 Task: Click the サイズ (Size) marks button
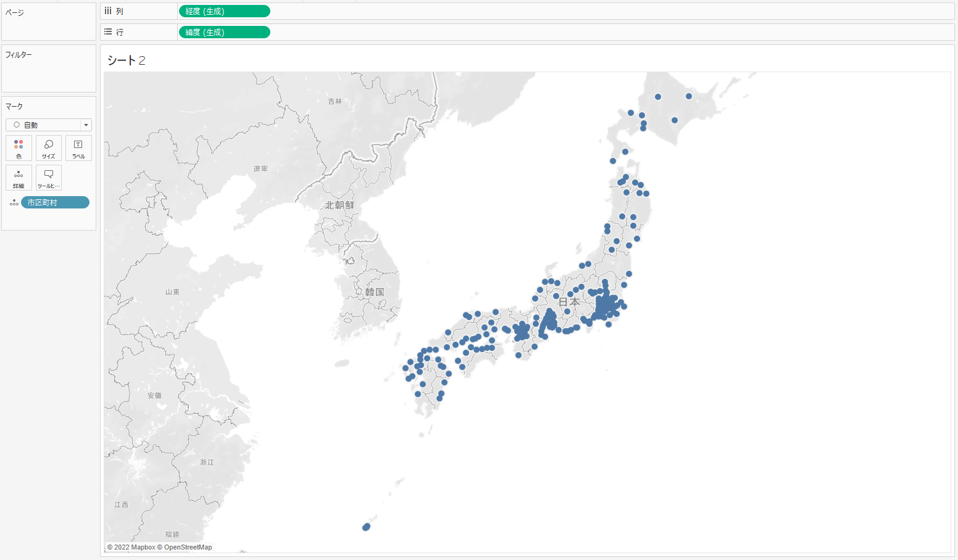coord(49,148)
